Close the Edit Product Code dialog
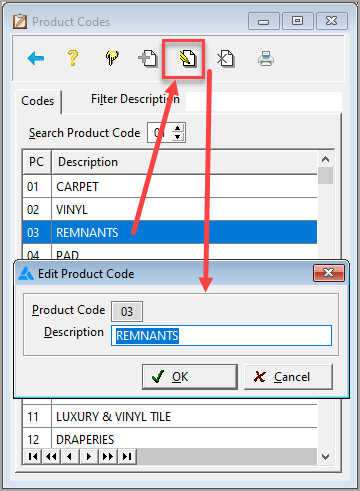 (x=329, y=273)
